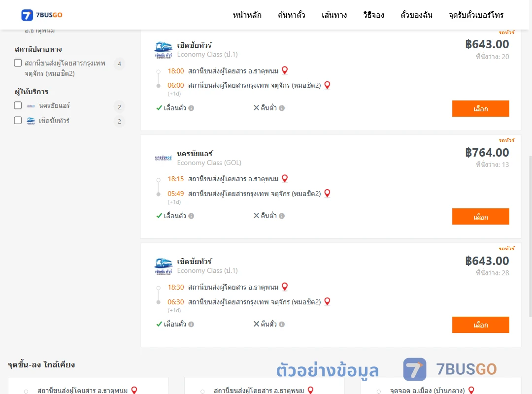Open map pin for 06:30 arrival station
This screenshot has height=394, width=532.
pos(327,301)
